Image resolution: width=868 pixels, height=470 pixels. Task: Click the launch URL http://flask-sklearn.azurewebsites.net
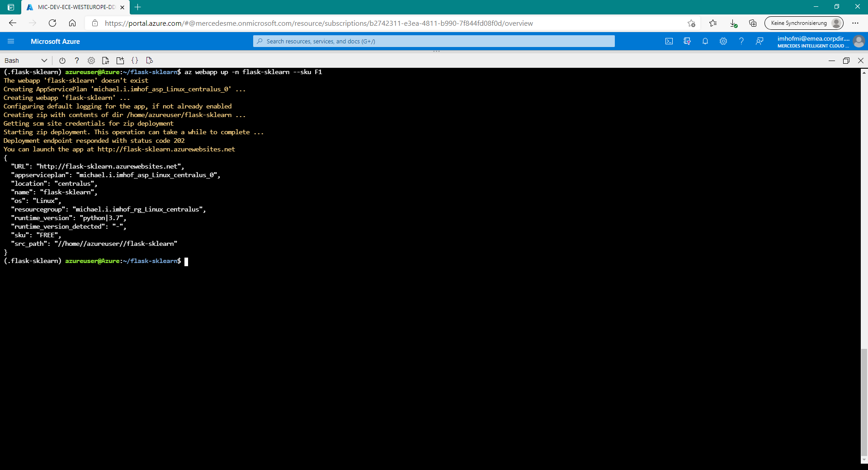(x=166, y=149)
